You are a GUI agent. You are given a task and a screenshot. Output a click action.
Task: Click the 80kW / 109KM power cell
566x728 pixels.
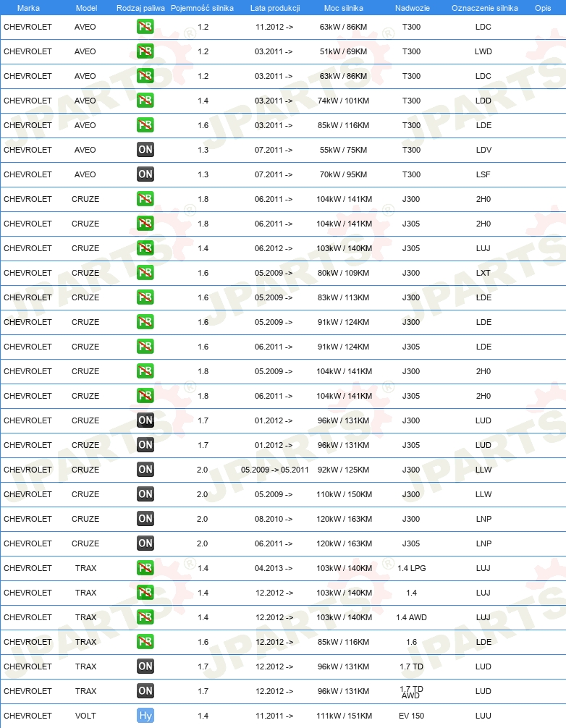point(344,273)
